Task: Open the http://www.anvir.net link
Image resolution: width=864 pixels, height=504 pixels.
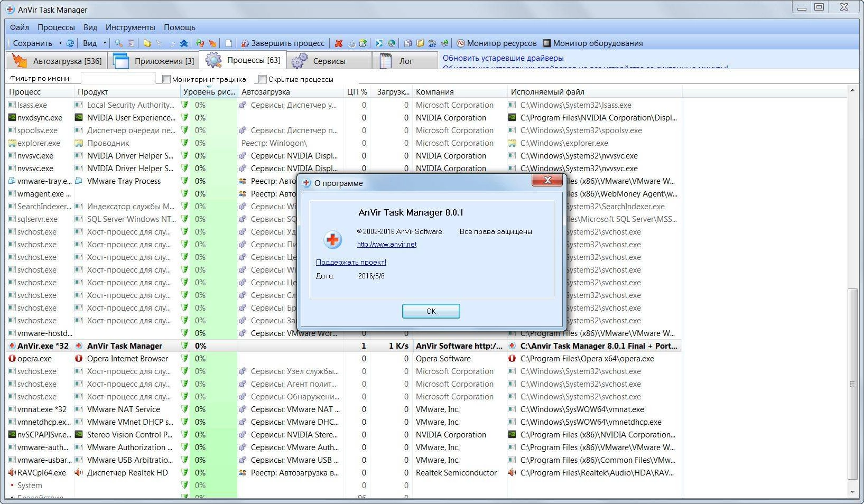Action: [x=387, y=244]
